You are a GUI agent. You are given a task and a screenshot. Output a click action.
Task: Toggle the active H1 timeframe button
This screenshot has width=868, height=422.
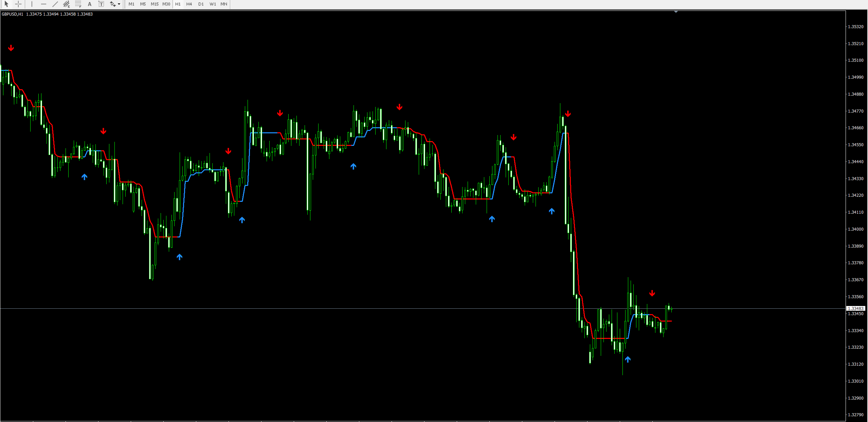point(178,4)
